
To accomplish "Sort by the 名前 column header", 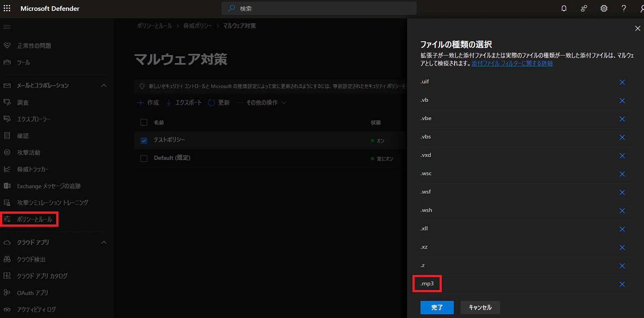I will pyautogui.click(x=159, y=123).
